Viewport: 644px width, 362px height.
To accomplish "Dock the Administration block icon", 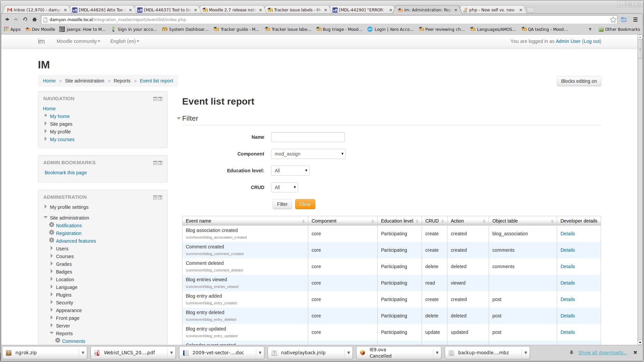I will 160,197.
